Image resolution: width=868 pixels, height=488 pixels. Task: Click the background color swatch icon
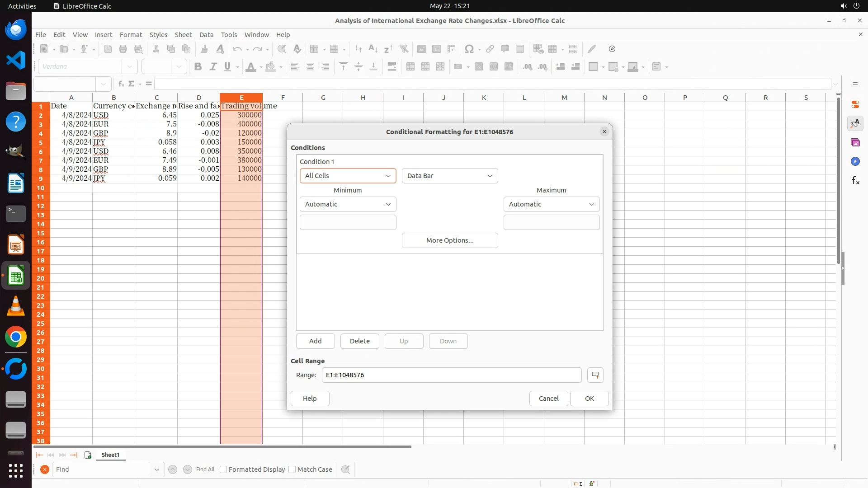[271, 67]
